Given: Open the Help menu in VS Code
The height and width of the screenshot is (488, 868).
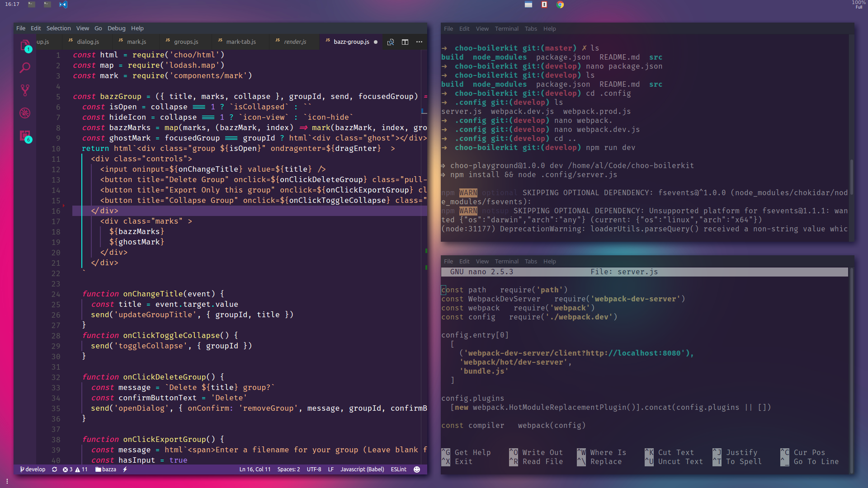Looking at the screenshot, I should pyautogui.click(x=137, y=28).
